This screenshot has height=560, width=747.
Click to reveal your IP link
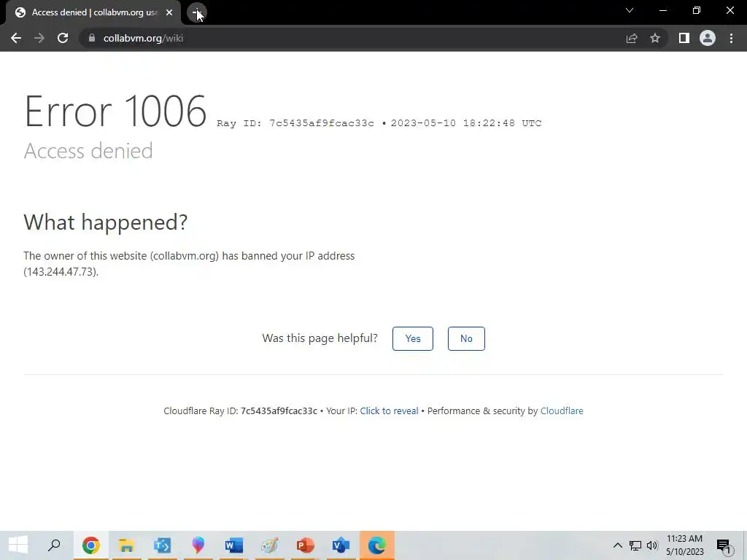389,411
